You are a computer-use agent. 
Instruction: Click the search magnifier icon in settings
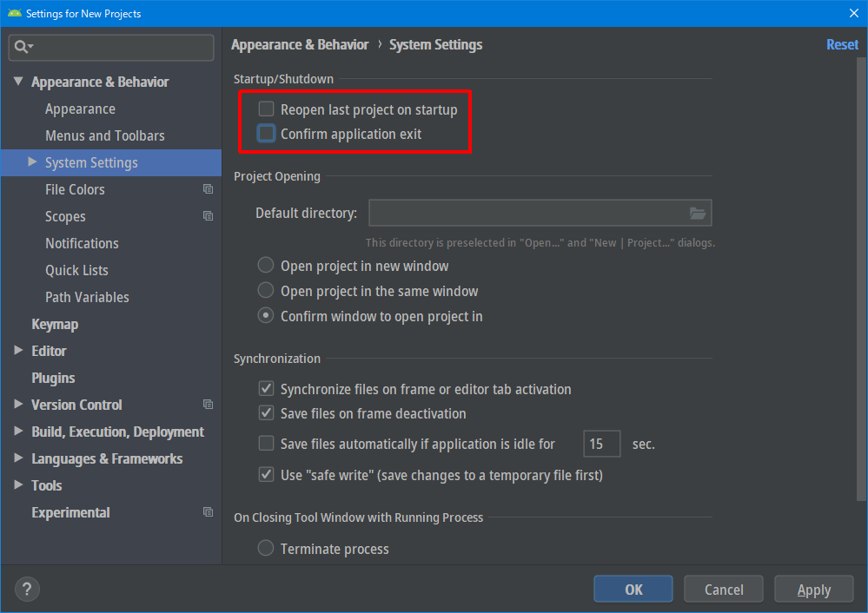click(23, 47)
